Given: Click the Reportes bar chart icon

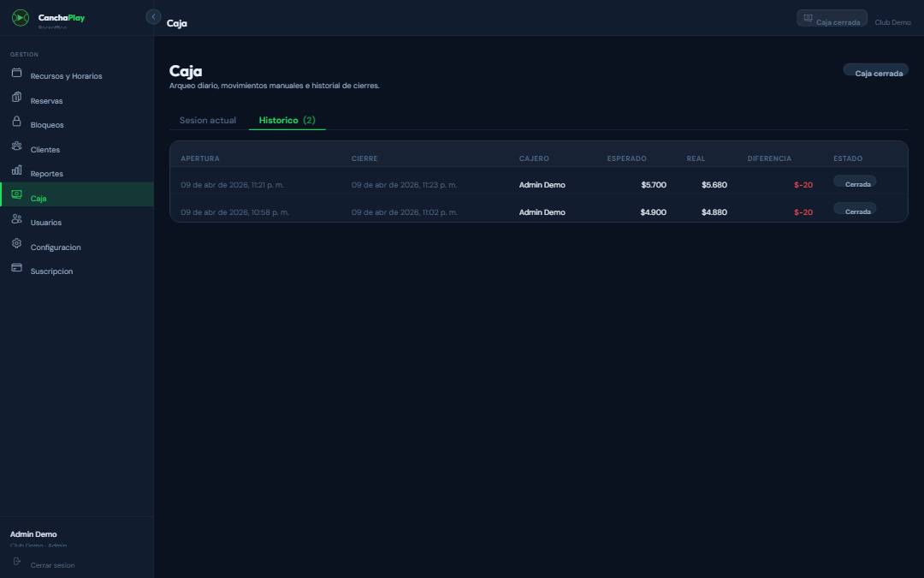Looking at the screenshot, I should (x=16, y=170).
